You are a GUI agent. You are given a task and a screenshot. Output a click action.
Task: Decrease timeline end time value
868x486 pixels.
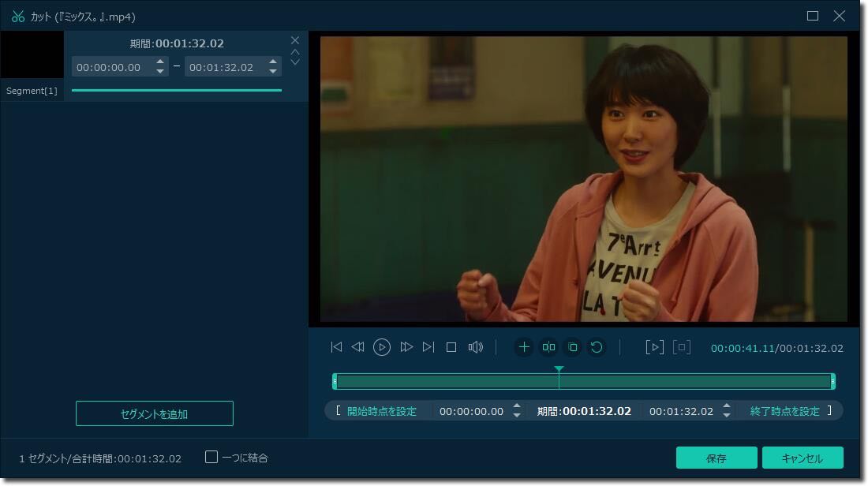click(726, 415)
